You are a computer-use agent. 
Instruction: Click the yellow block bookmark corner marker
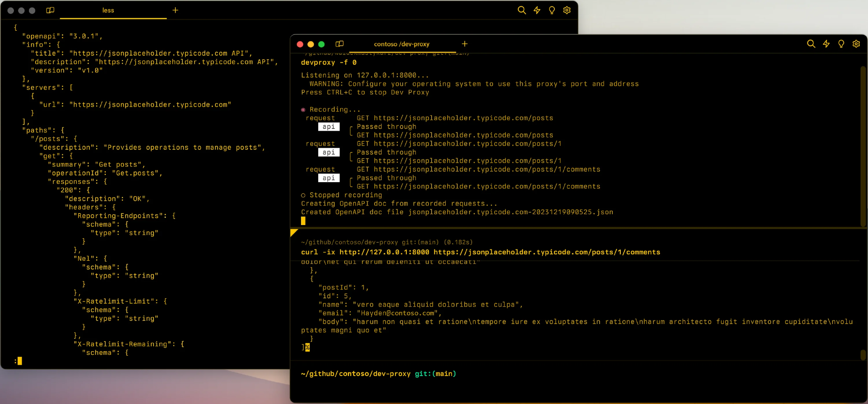(x=294, y=233)
